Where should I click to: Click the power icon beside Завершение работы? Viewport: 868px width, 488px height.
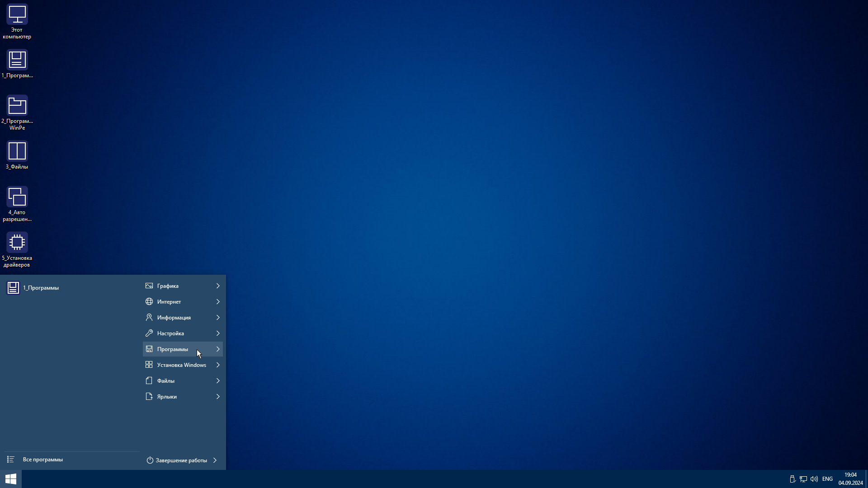tap(150, 460)
